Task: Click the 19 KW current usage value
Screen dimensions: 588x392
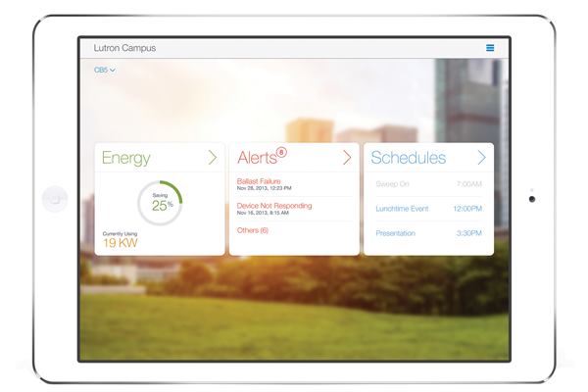Action: click(x=119, y=243)
